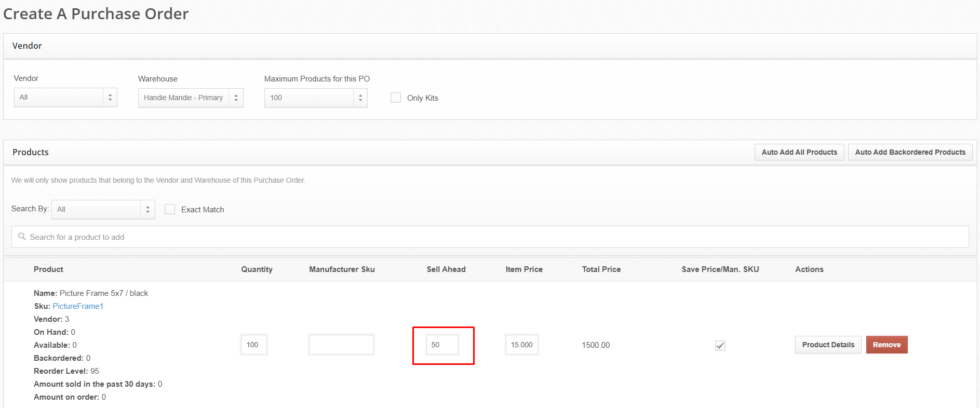Image resolution: width=980 pixels, height=408 pixels.
Task: Open the PictureFrame1 SKU link
Action: (x=78, y=306)
